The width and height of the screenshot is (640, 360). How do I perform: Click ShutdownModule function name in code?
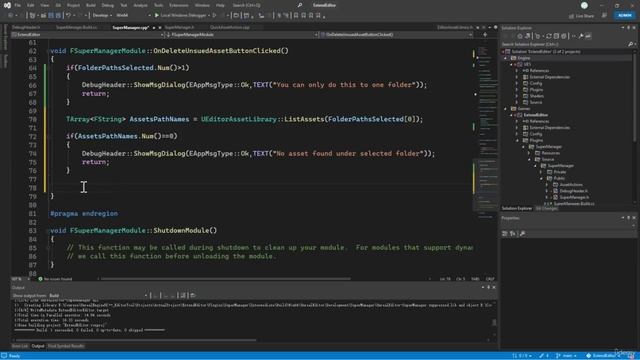click(x=181, y=231)
